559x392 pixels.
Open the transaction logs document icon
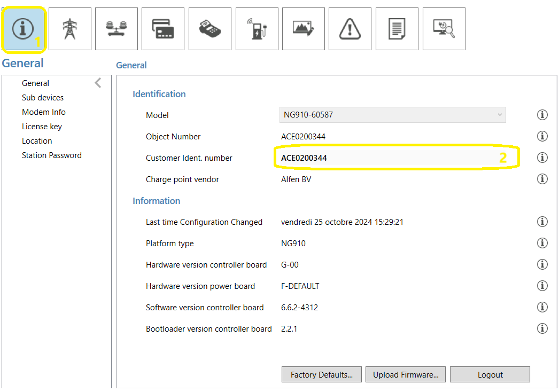coord(397,28)
